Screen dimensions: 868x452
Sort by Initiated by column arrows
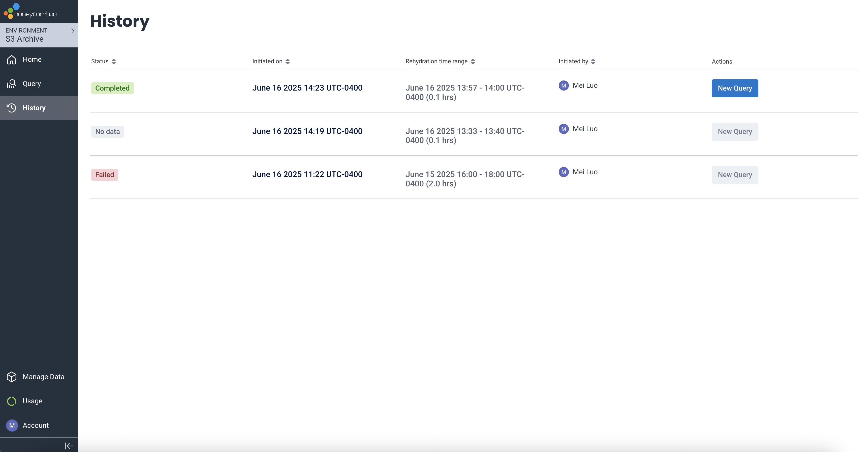pyautogui.click(x=593, y=61)
